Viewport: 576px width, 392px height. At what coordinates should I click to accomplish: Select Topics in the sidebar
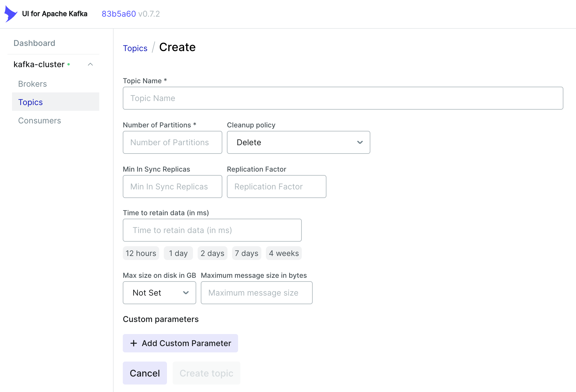tap(30, 102)
